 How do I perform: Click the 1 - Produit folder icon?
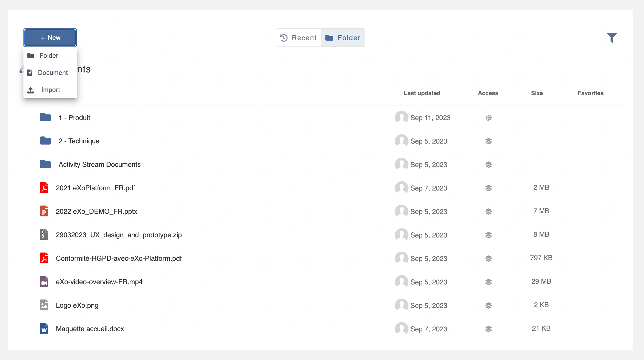click(45, 117)
